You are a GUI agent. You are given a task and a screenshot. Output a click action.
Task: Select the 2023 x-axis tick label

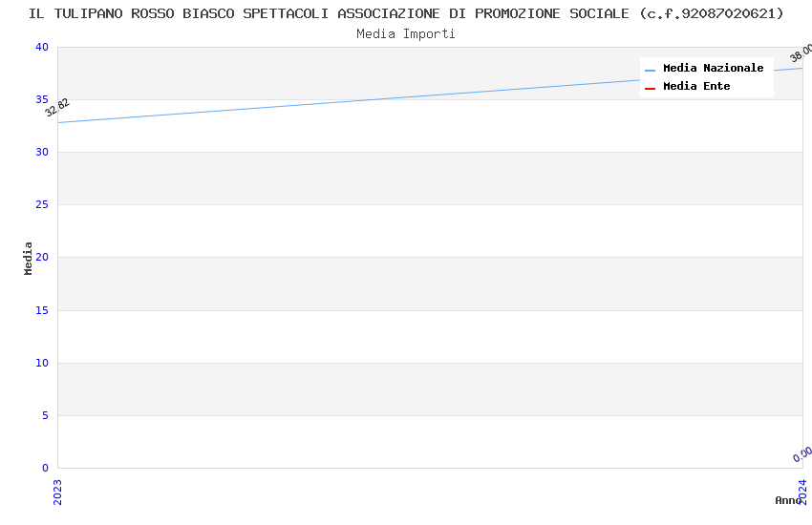[x=57, y=492]
